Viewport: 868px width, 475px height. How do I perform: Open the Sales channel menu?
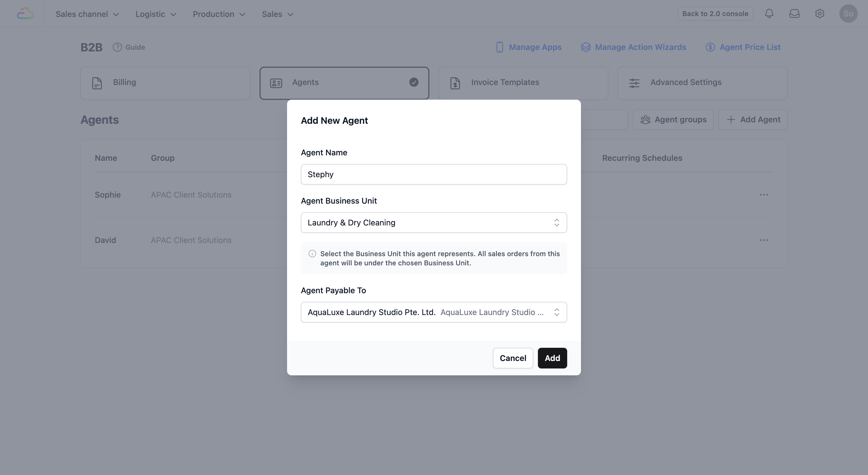pyautogui.click(x=87, y=14)
